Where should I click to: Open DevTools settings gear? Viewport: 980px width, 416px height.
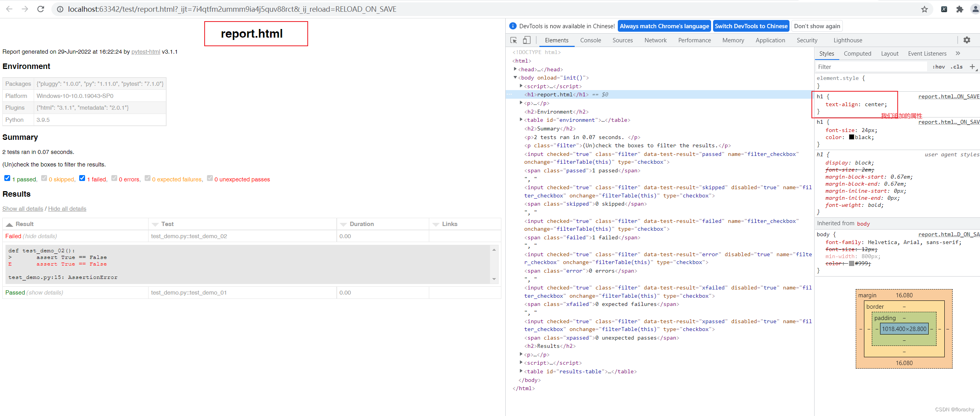(x=967, y=40)
